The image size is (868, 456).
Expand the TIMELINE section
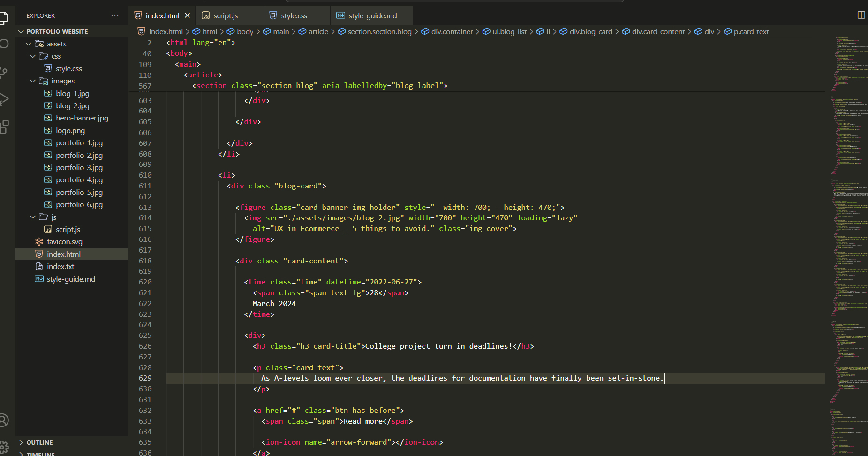point(72,453)
